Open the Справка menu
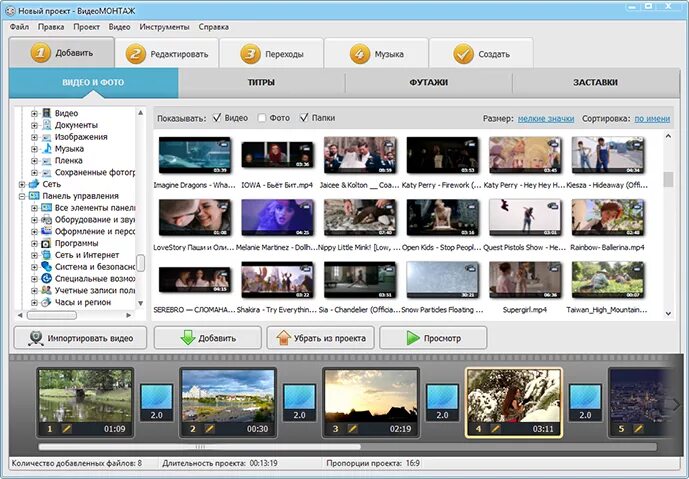 [214, 27]
